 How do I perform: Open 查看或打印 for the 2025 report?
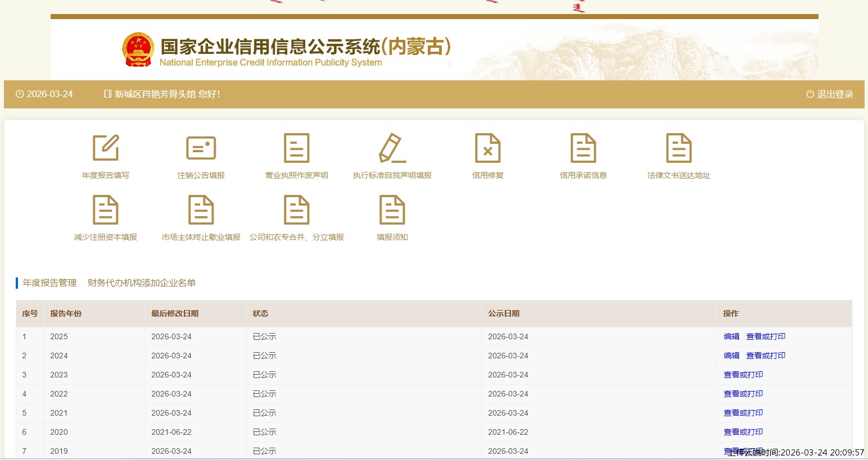766,336
